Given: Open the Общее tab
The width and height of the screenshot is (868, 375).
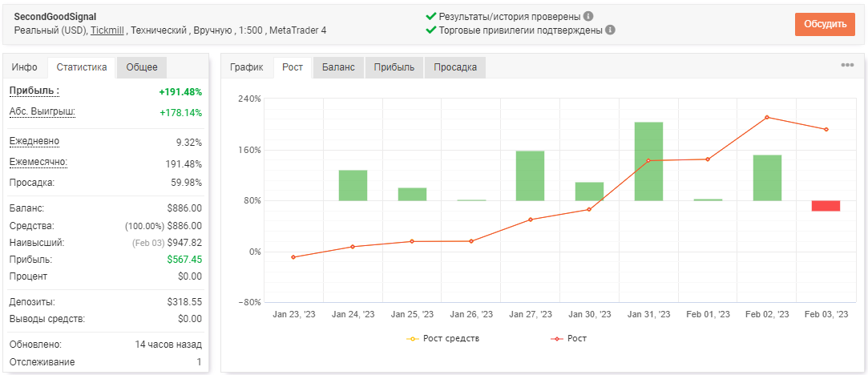Looking at the screenshot, I should pos(142,67).
